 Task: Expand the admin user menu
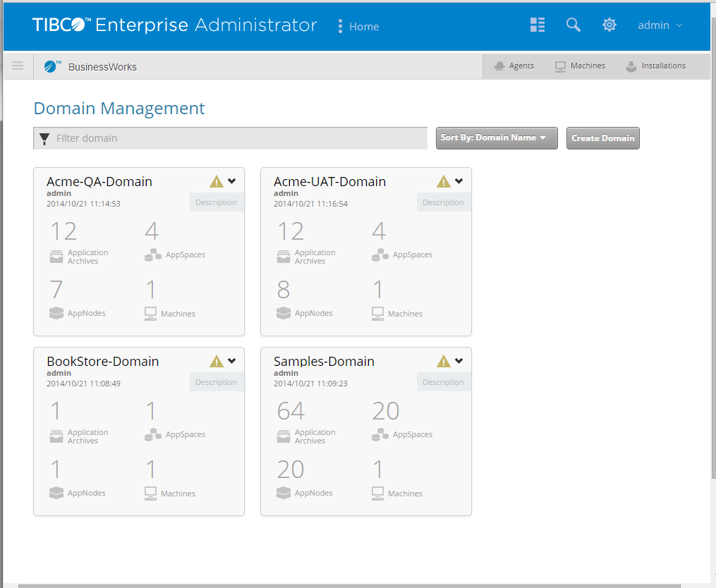pos(660,25)
